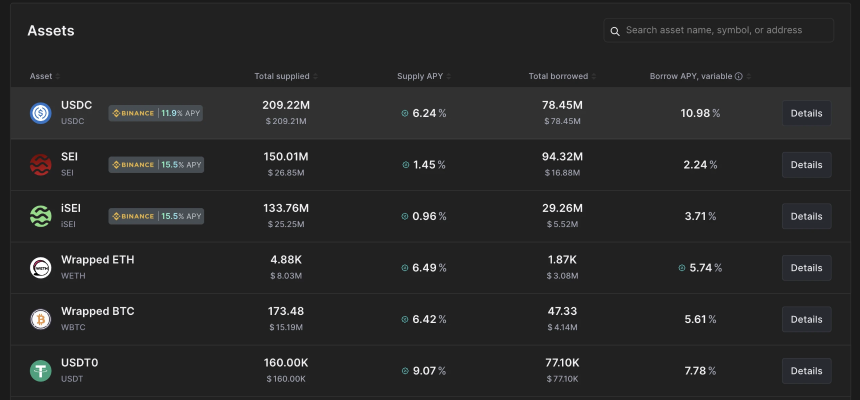Click the SEI token icon
The width and height of the screenshot is (860, 400).
(x=40, y=164)
